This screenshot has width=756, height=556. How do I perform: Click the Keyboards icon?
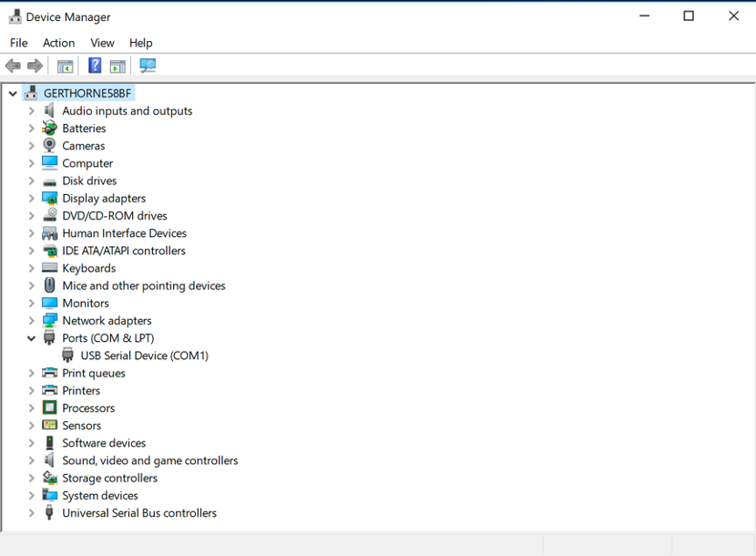coord(50,267)
